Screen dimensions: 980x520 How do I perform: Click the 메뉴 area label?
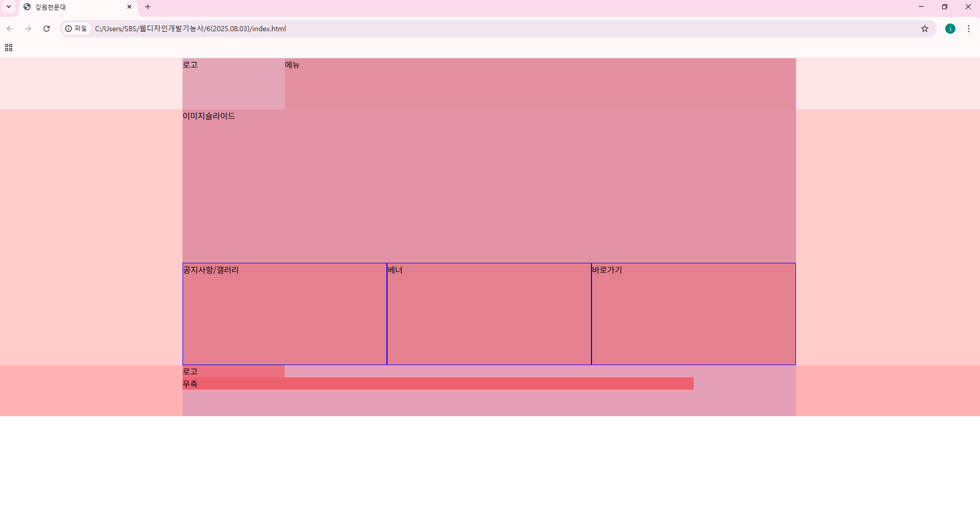coord(292,65)
